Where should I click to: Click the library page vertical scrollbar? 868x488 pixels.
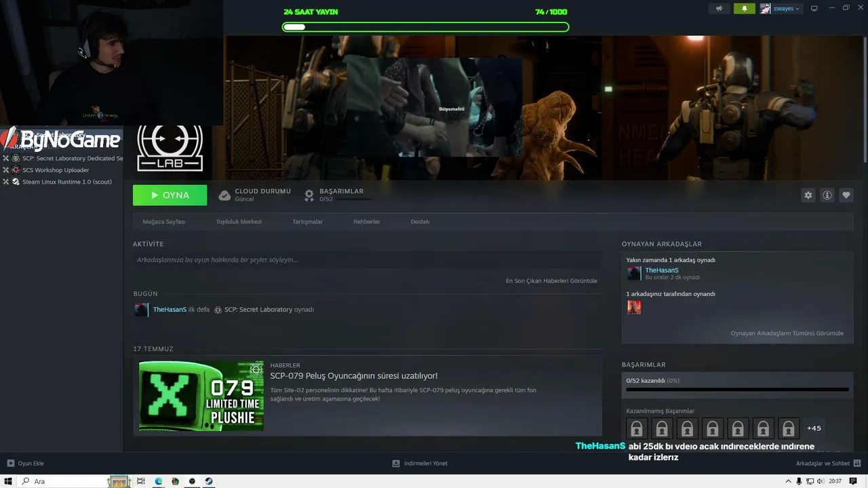point(865,98)
